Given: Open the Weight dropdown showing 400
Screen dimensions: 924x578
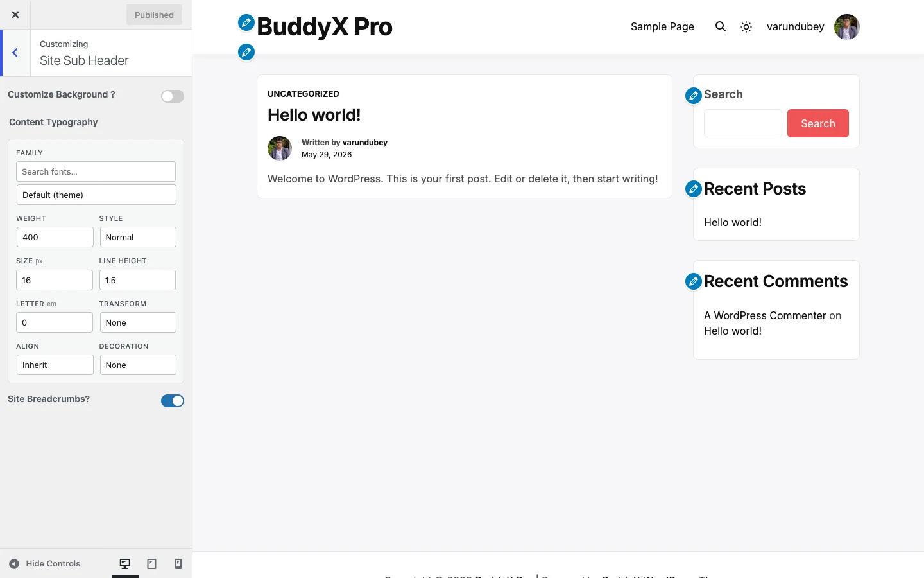Looking at the screenshot, I should 55,237.
